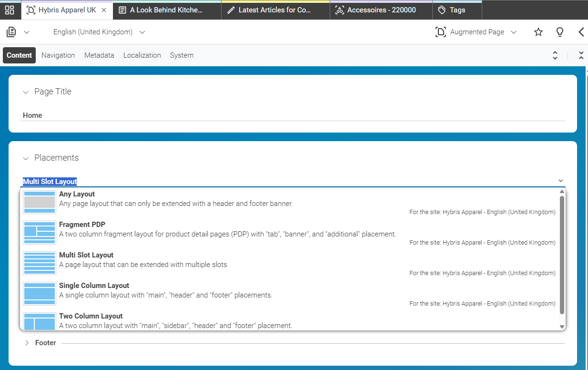
Task: Click the site label under Fragment PDP
Action: 482,243
